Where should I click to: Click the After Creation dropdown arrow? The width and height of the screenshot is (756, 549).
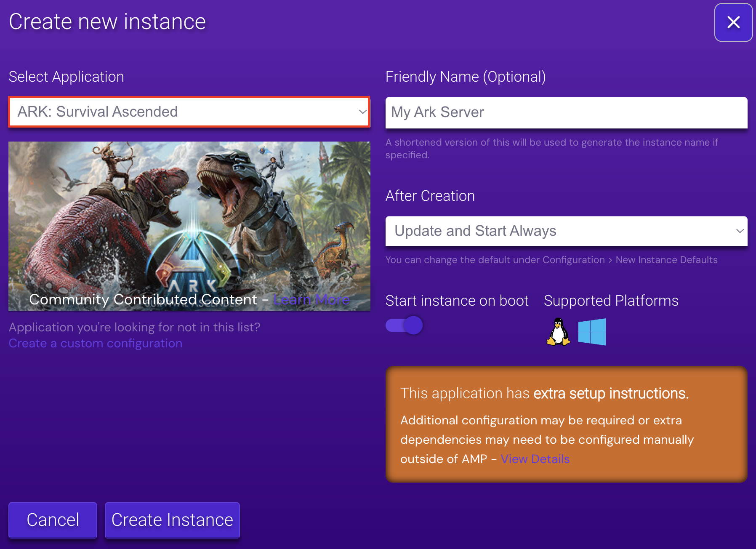point(740,231)
